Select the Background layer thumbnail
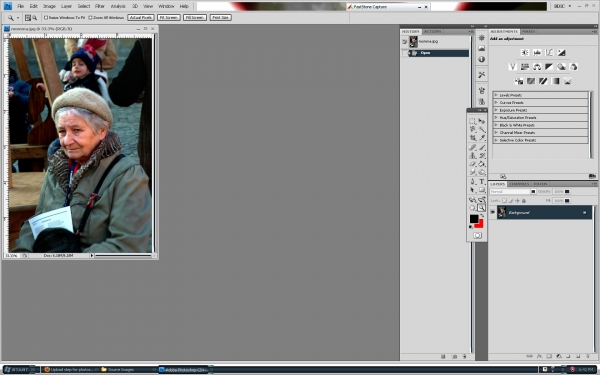The height and width of the screenshot is (375, 600). coord(502,212)
